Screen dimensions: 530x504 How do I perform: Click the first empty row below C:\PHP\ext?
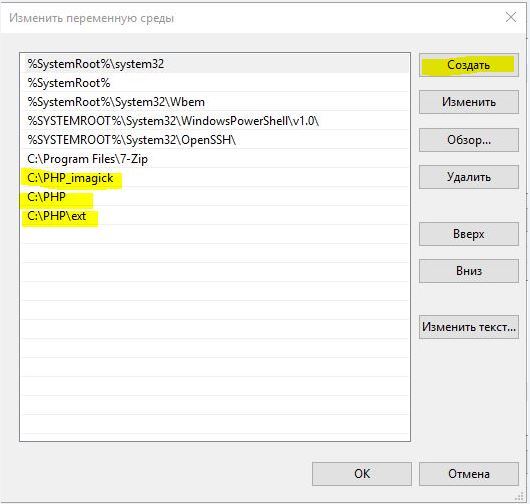[216, 235]
